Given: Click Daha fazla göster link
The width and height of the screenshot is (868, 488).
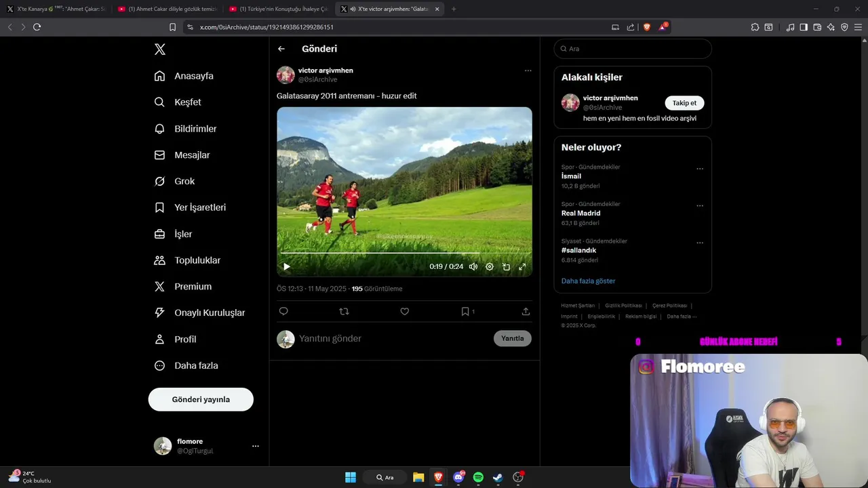Looking at the screenshot, I should 588,281.
